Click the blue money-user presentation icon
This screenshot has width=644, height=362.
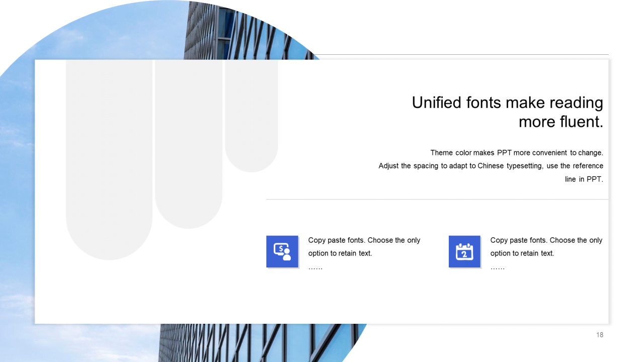(x=282, y=251)
